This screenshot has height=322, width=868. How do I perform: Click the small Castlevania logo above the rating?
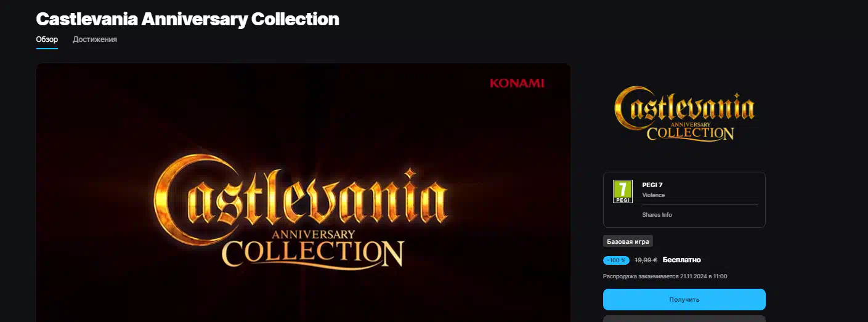[684, 115]
